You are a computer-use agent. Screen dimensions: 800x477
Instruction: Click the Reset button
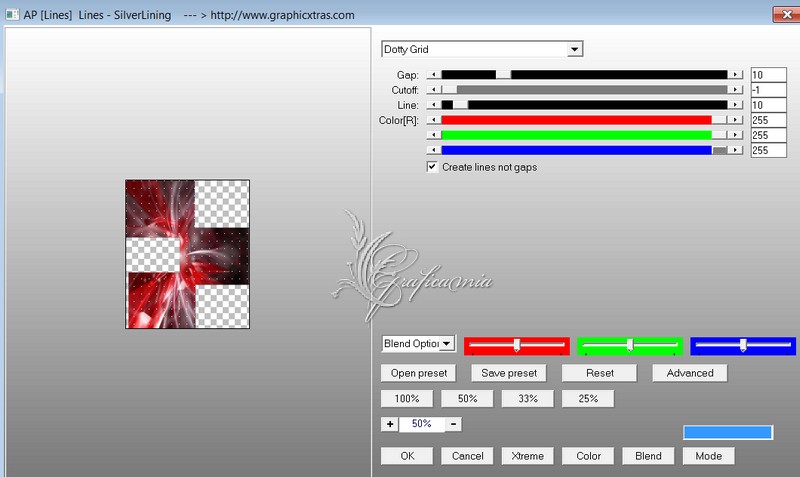(x=599, y=373)
